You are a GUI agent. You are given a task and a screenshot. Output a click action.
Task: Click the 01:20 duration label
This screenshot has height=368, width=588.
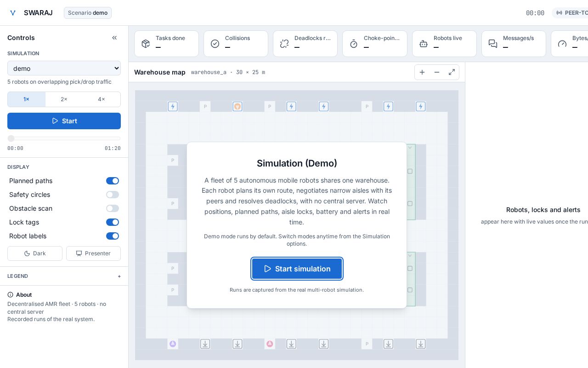point(113,149)
